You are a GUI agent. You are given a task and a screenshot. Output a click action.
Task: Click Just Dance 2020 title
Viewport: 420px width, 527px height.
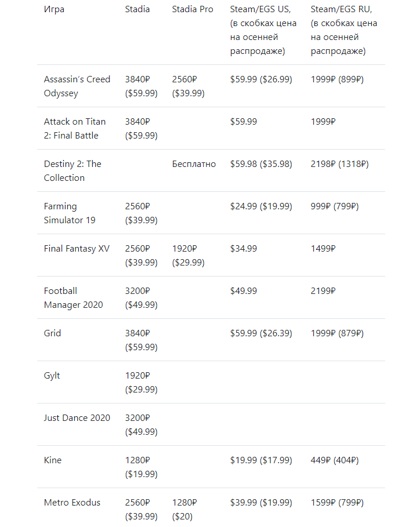[x=77, y=418]
